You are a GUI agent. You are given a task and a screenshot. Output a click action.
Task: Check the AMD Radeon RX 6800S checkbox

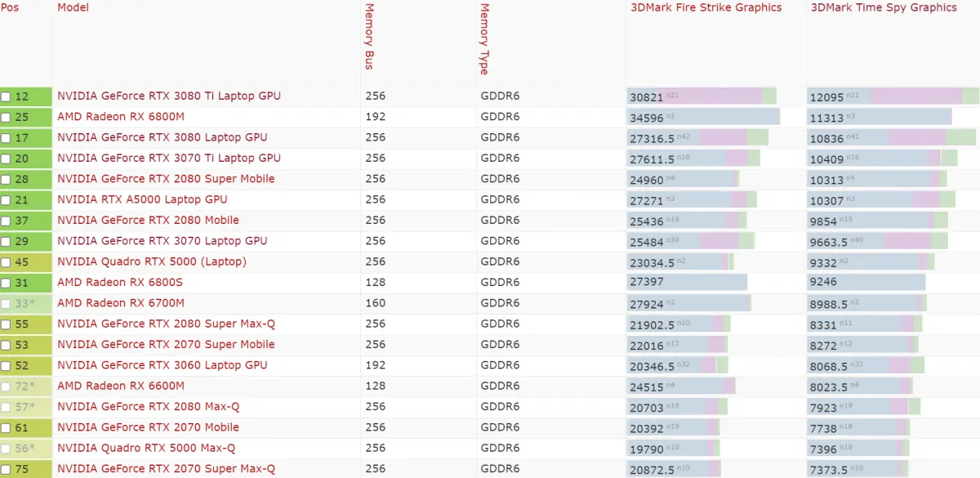pyautogui.click(x=6, y=284)
